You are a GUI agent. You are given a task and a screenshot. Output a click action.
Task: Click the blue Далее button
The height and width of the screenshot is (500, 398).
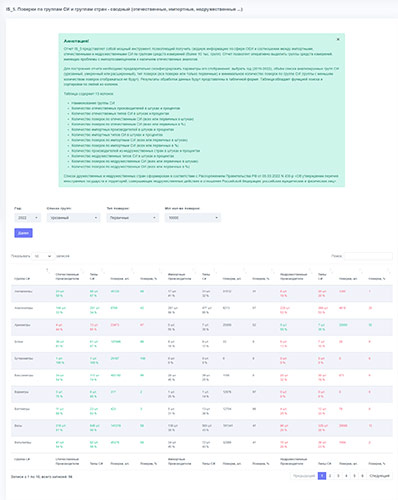tap(23, 233)
